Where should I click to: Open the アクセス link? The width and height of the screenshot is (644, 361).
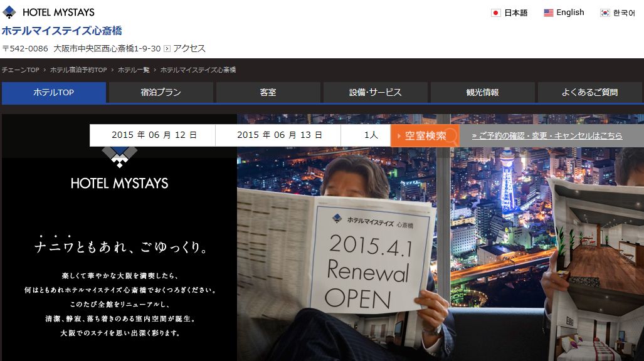(189, 48)
